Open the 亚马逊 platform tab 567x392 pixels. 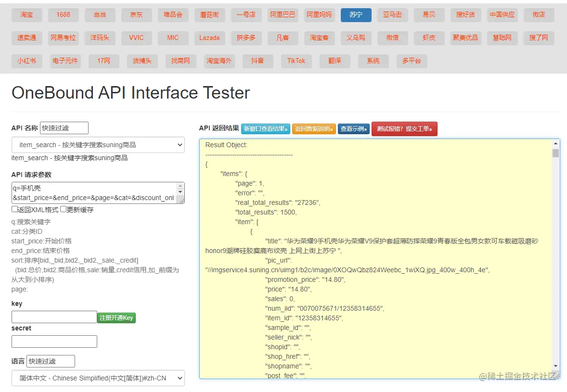[392, 15]
